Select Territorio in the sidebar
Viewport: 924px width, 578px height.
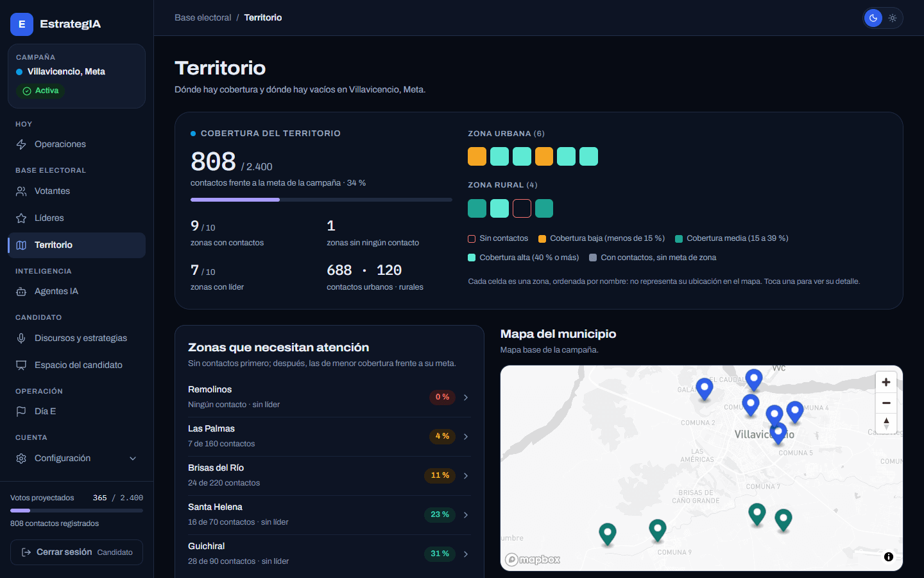(x=76, y=245)
